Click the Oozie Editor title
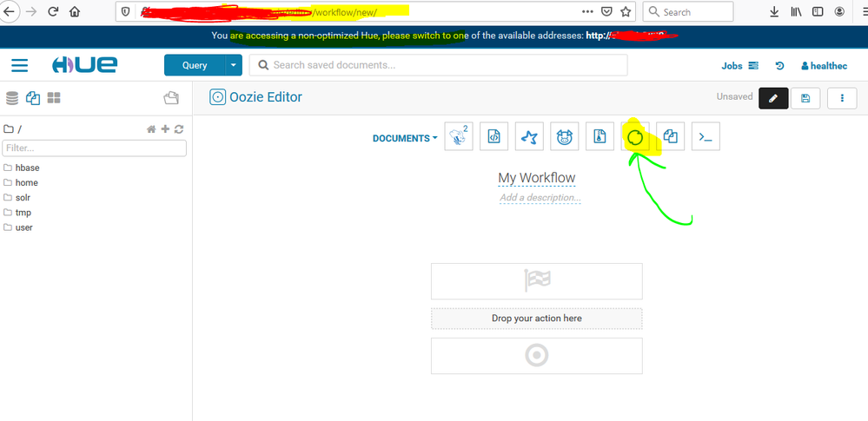868x421 pixels. [266, 97]
